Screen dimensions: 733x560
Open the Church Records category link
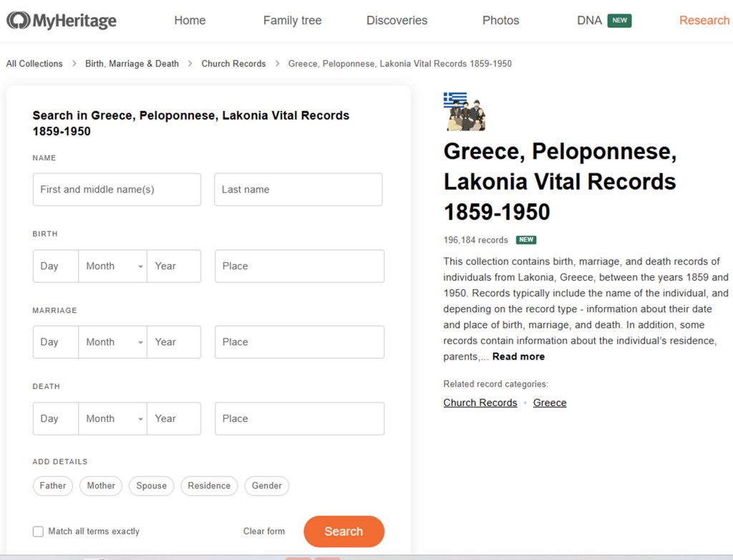point(480,402)
